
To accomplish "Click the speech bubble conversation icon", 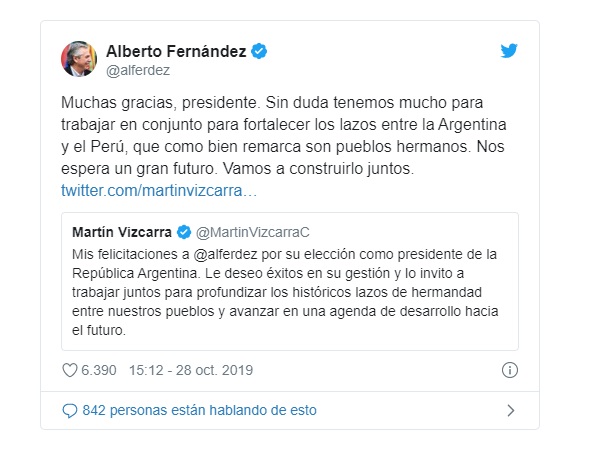I will point(69,410).
